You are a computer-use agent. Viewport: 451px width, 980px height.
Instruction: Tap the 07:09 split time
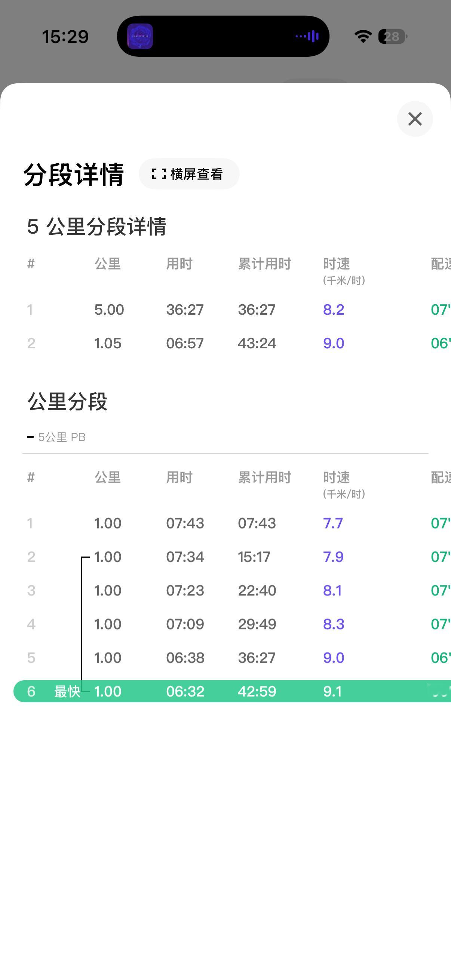[185, 624]
